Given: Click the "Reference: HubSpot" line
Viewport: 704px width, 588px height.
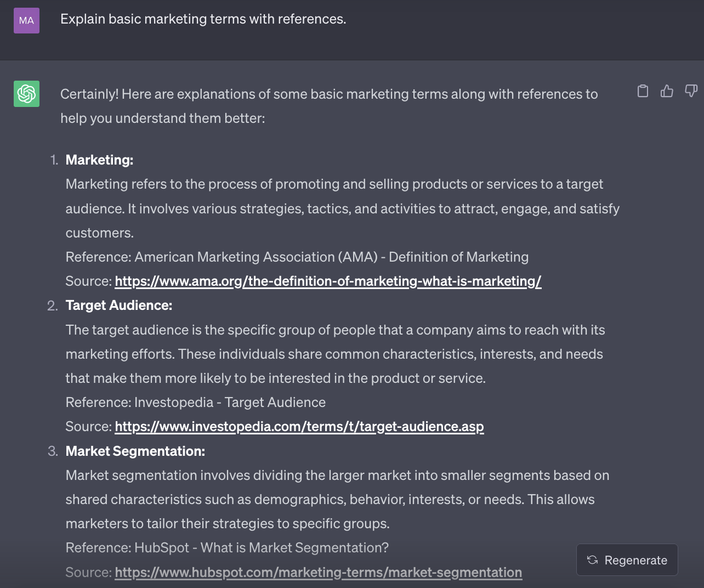Looking at the screenshot, I should (x=227, y=548).
